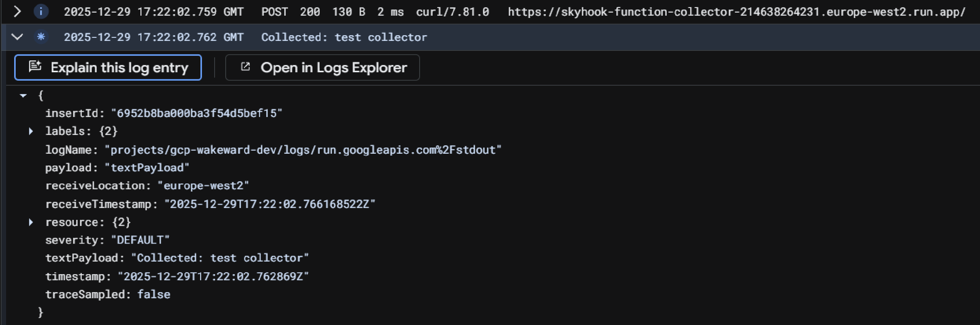Open in Logs Explorer button text
This screenshot has width=980, height=325.
(334, 68)
